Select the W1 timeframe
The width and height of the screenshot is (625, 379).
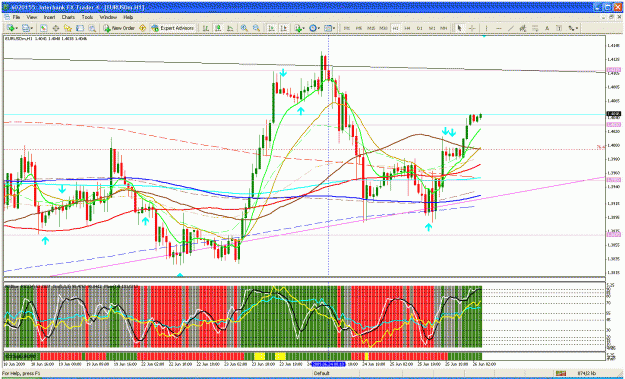[432, 28]
